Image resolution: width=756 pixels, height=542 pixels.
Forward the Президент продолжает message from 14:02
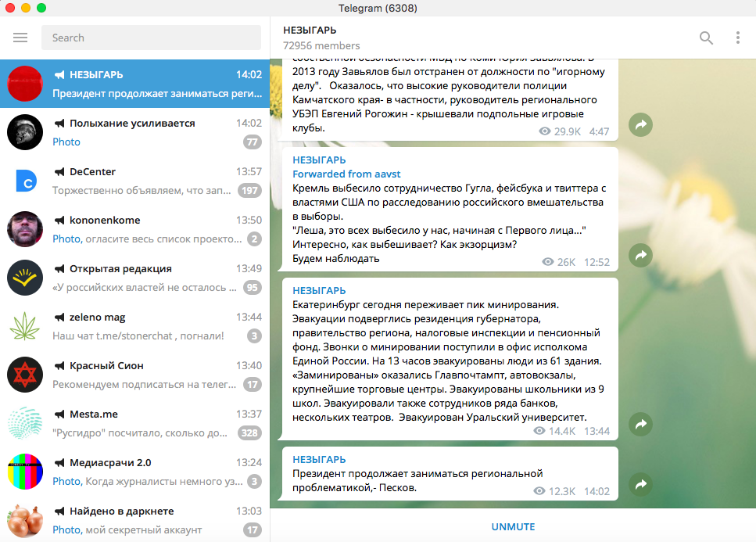pyautogui.click(x=641, y=484)
